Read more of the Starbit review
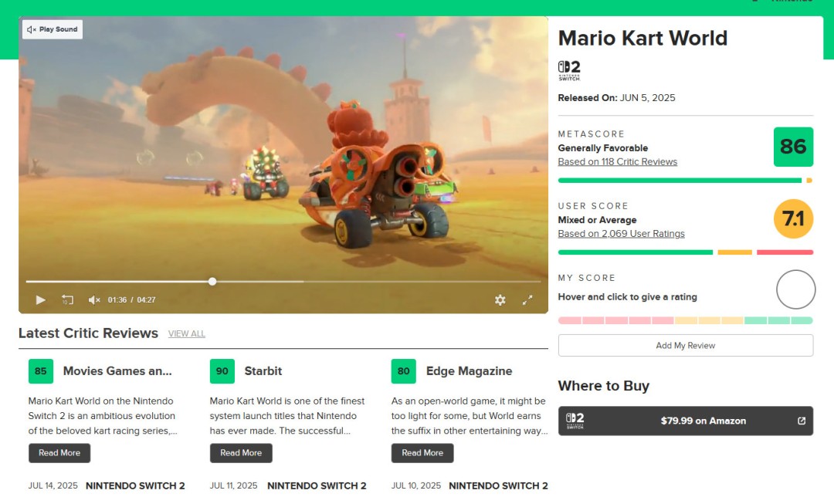Viewport: 834px width, 504px height. click(x=241, y=453)
